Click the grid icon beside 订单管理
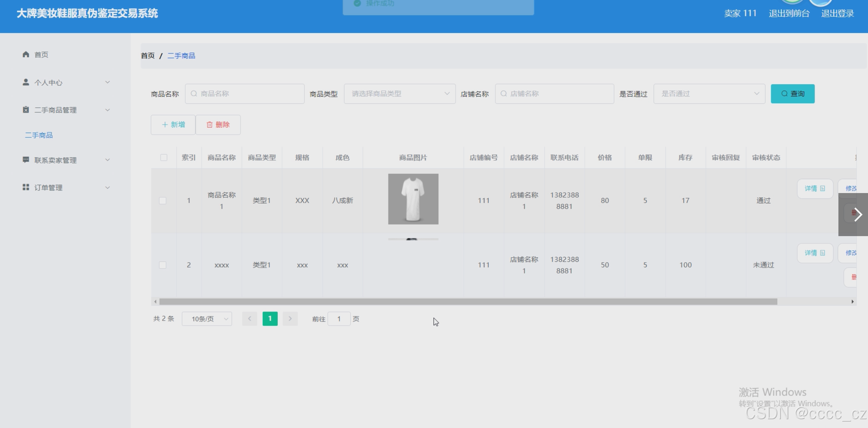 26,187
